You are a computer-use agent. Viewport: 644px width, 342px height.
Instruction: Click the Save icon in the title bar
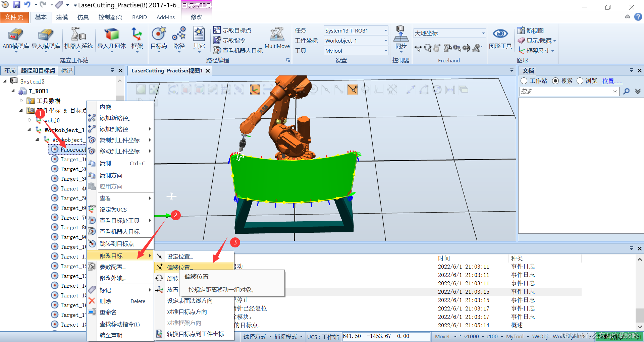pyautogui.click(x=16, y=5)
